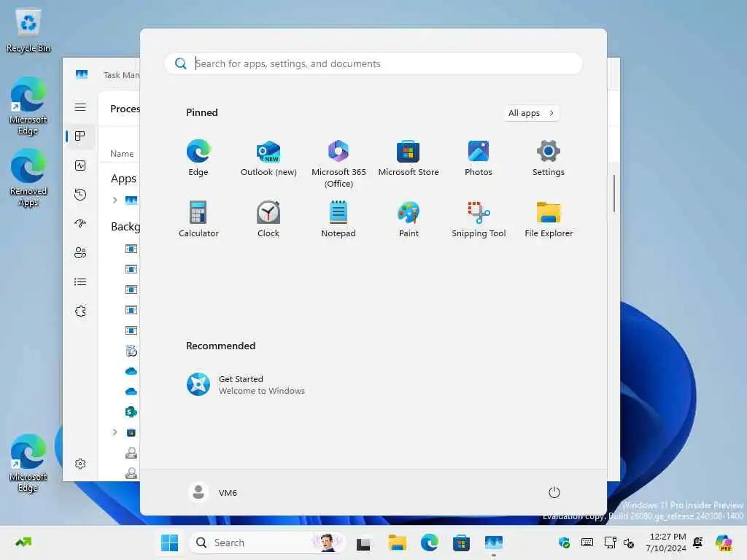Focus the Start menu search field
Screen dimensions: 747x560
pos(373,63)
